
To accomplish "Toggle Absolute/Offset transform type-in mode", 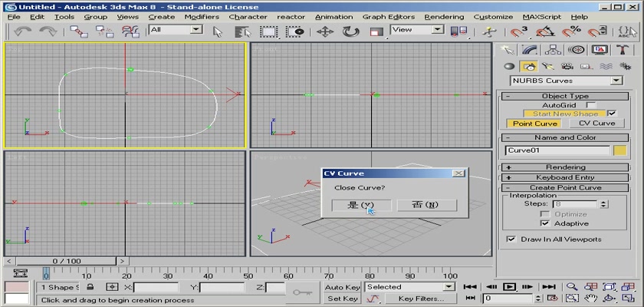I will pos(112,287).
